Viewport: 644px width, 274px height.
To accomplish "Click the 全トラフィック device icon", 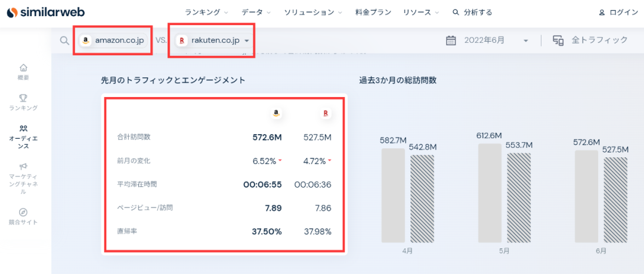I will point(558,41).
